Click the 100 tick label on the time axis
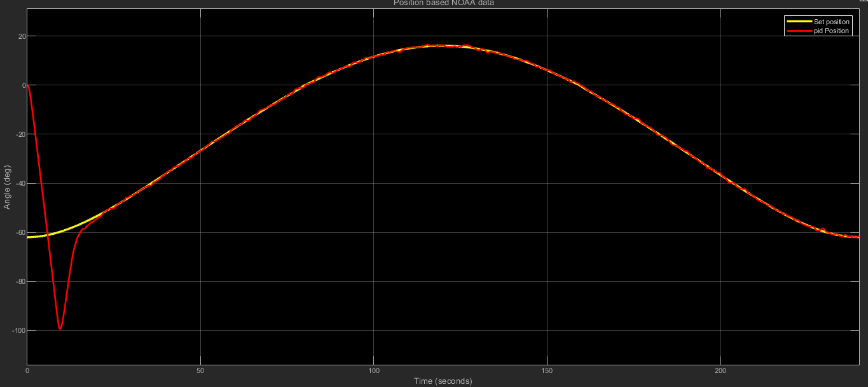This screenshot has height=387, width=868. [374, 370]
